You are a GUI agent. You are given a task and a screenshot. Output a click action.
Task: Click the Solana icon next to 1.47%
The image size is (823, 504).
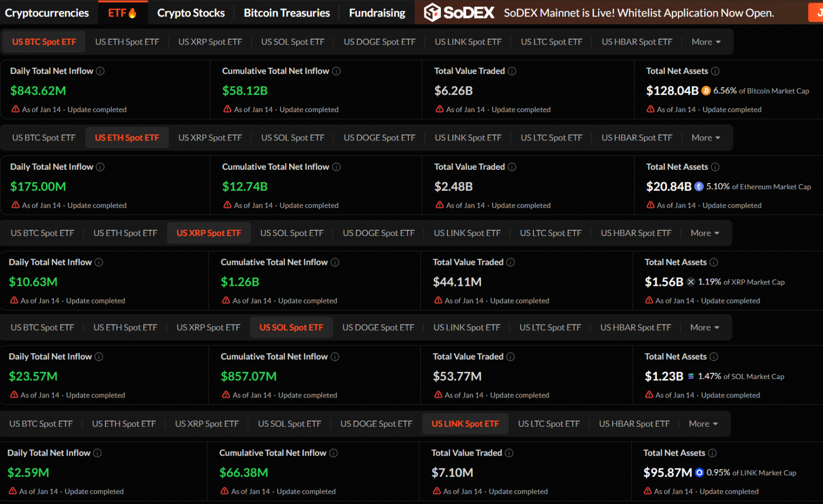(691, 376)
